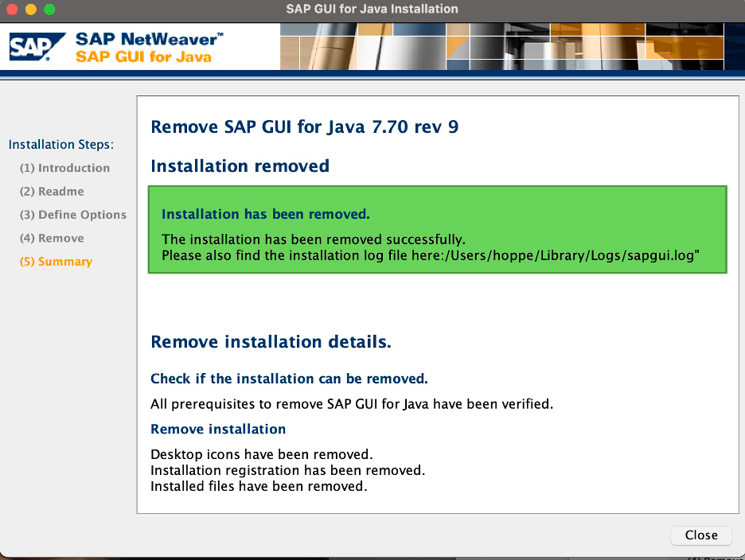Click the removed successfully message line
The height and width of the screenshot is (560, 745).
(314, 239)
